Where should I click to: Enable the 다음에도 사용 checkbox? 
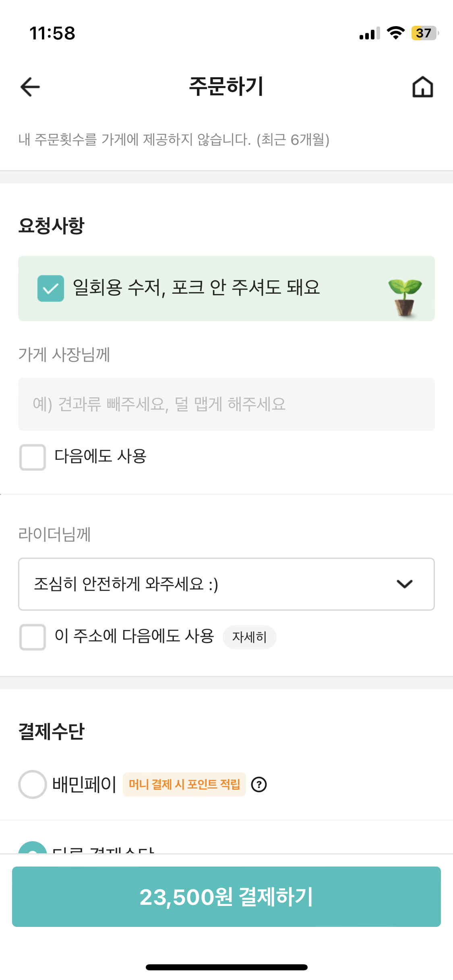pos(33,457)
